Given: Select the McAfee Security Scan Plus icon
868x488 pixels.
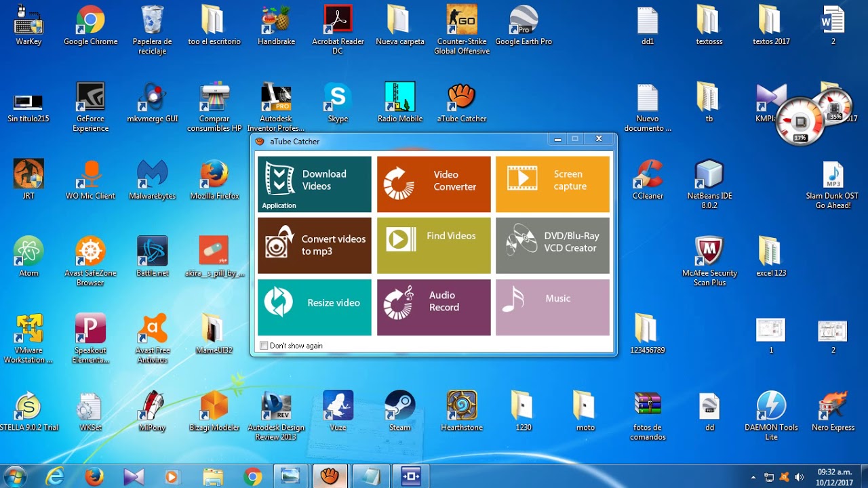Looking at the screenshot, I should [709, 262].
